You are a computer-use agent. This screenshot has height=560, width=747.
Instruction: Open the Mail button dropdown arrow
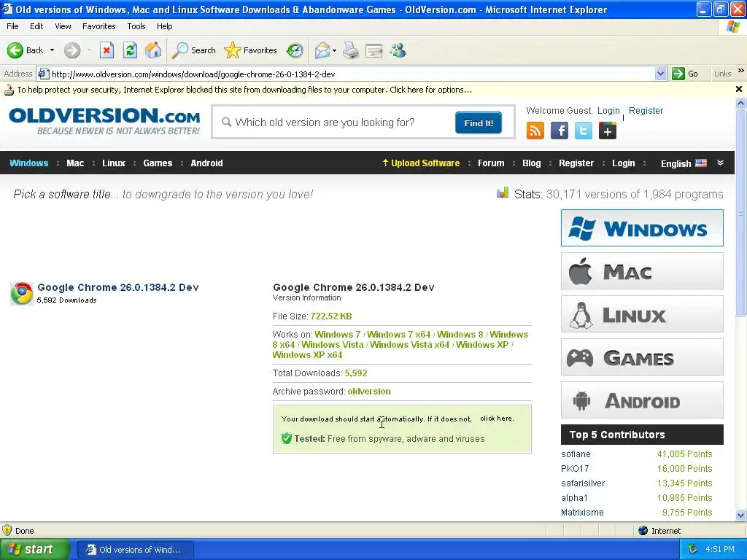click(334, 50)
